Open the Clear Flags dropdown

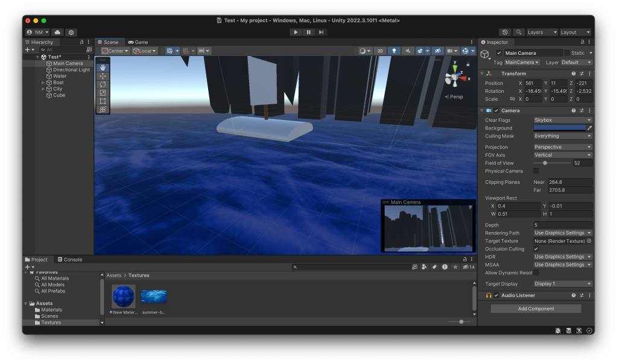pyautogui.click(x=563, y=120)
